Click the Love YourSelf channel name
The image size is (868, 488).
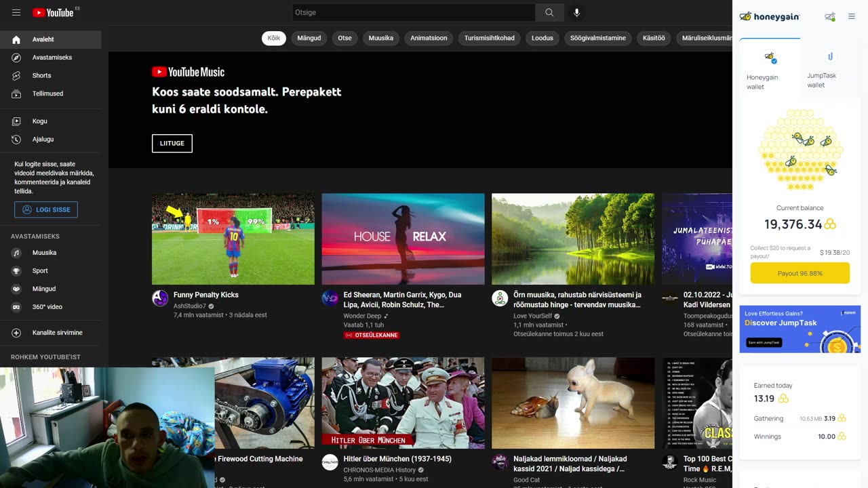pos(533,316)
